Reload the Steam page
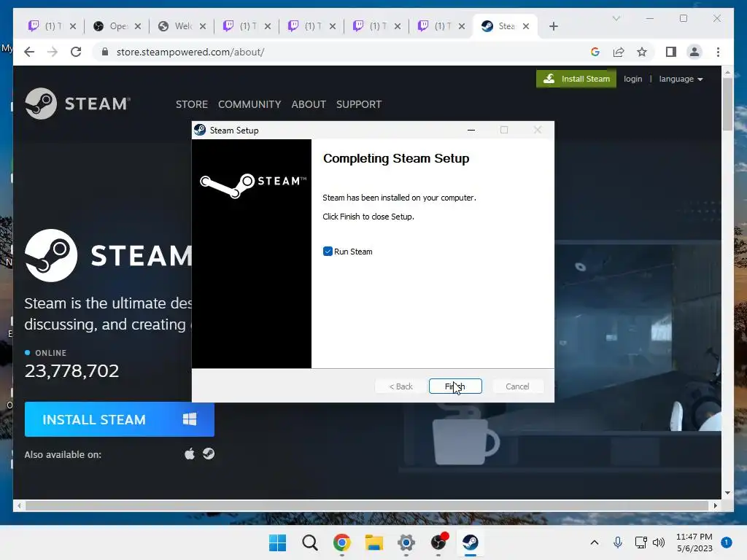 pos(76,52)
